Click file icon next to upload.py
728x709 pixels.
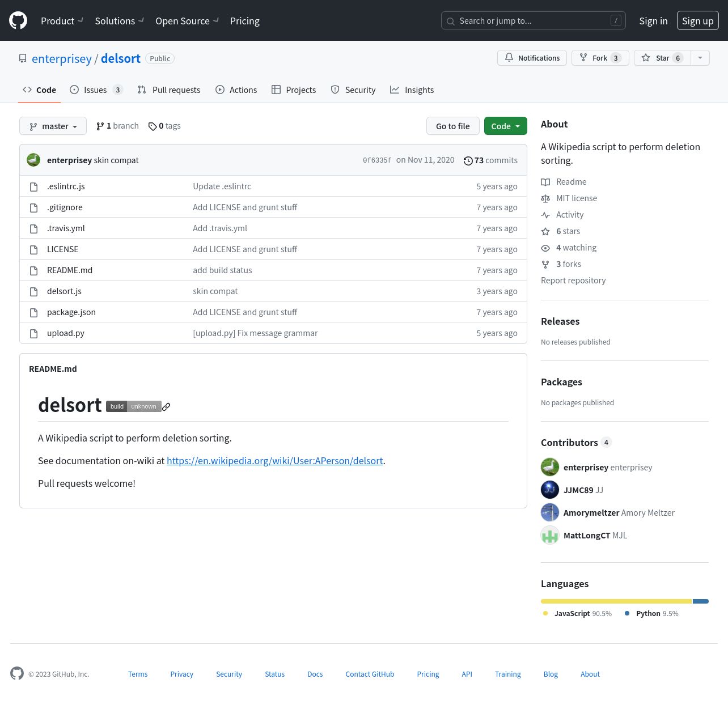coord(33,333)
